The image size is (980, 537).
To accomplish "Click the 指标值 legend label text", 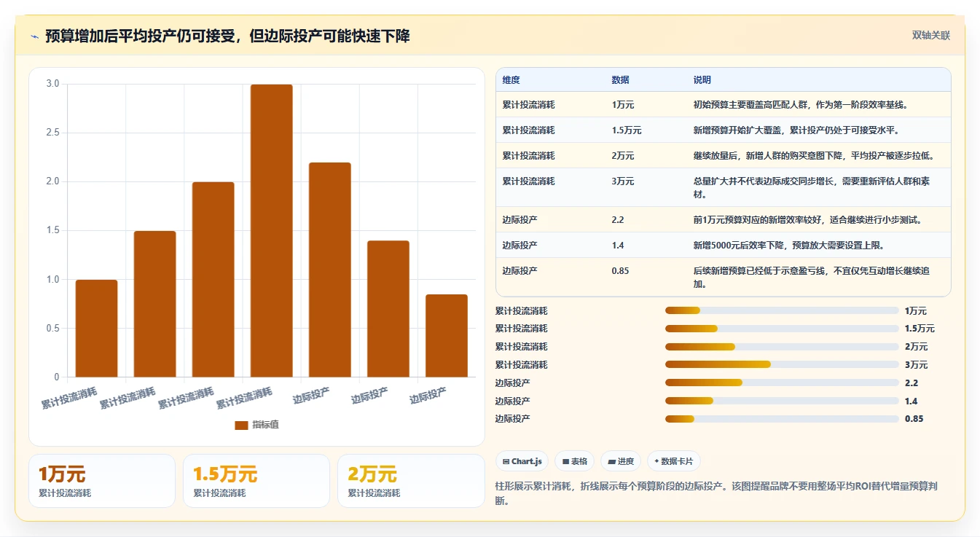I will (265, 426).
